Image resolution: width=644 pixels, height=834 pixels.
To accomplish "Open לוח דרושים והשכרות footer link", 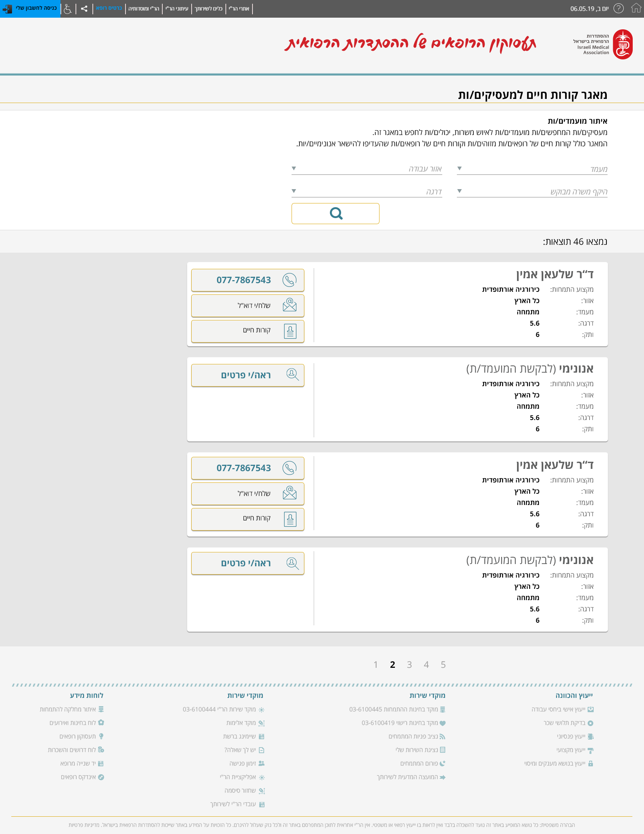I will (x=72, y=750).
